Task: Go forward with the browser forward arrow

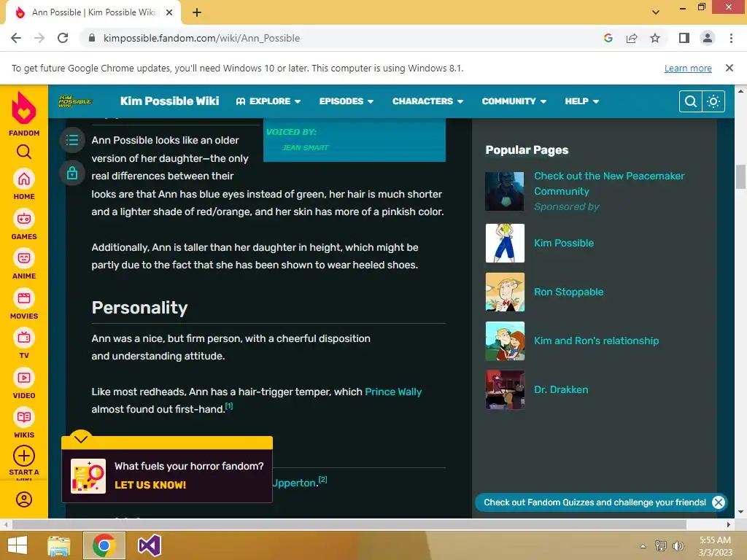Action: (39, 38)
